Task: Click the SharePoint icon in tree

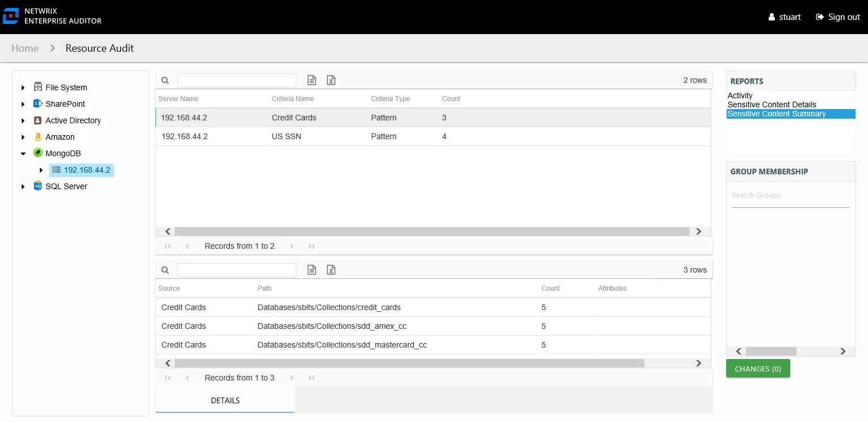Action: point(38,103)
